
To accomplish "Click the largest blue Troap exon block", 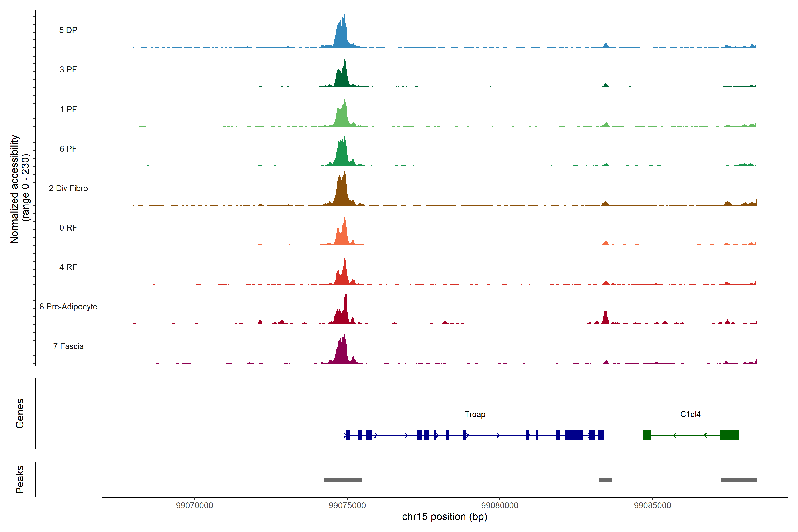I will click(x=573, y=435).
